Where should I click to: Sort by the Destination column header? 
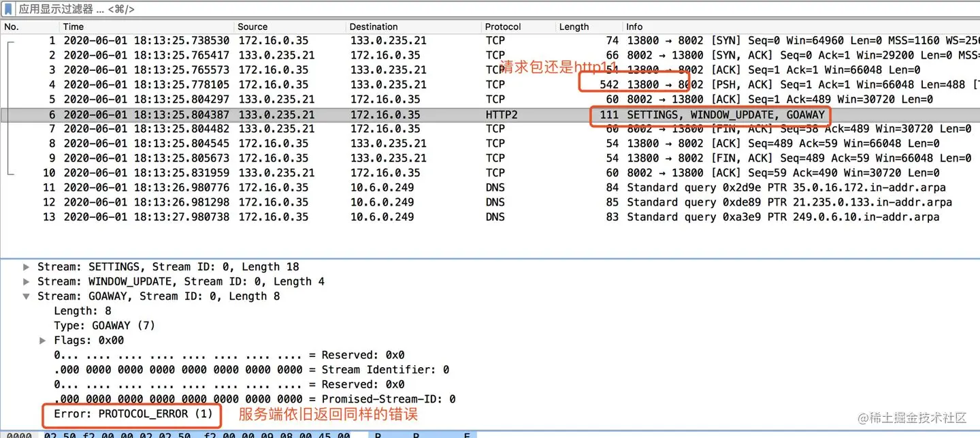tap(414, 27)
